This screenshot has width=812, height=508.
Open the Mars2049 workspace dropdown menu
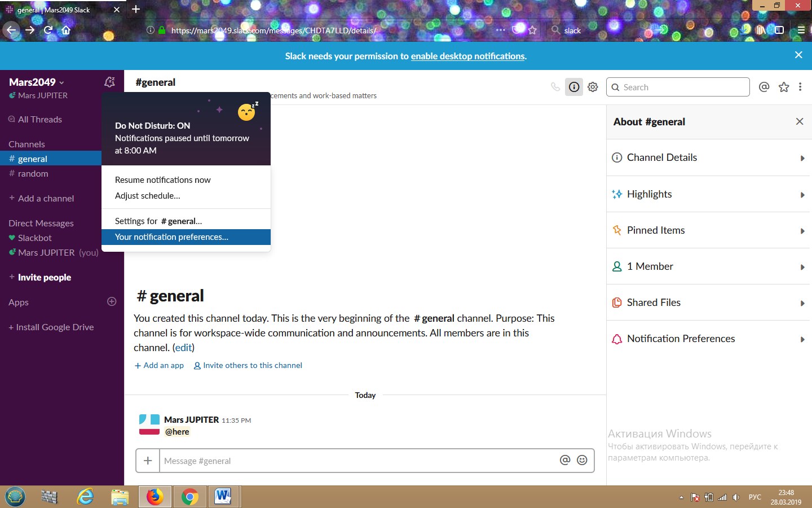pyautogui.click(x=37, y=82)
